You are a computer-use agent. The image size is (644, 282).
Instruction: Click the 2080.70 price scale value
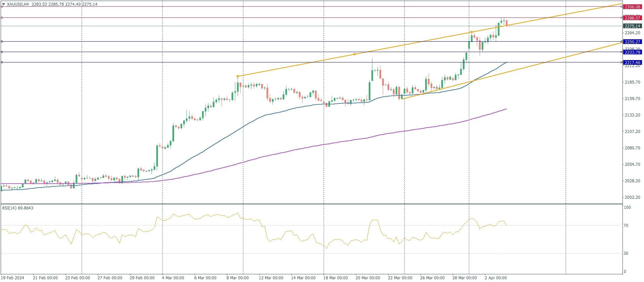coord(632,148)
